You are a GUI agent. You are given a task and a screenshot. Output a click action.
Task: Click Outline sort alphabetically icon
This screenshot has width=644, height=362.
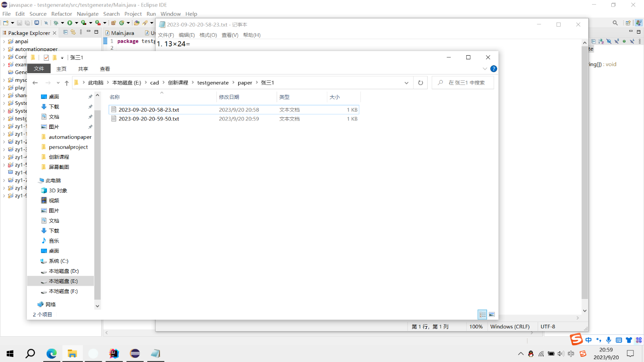pos(601,41)
